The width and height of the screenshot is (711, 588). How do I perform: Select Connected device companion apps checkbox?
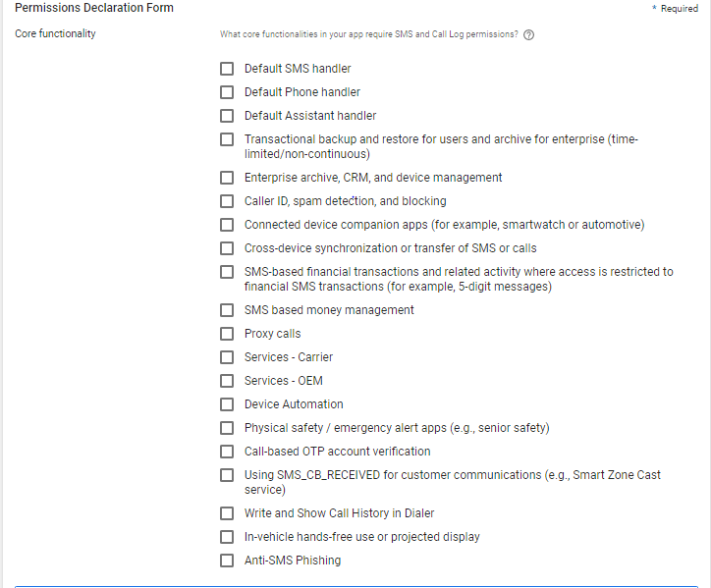coord(227,225)
